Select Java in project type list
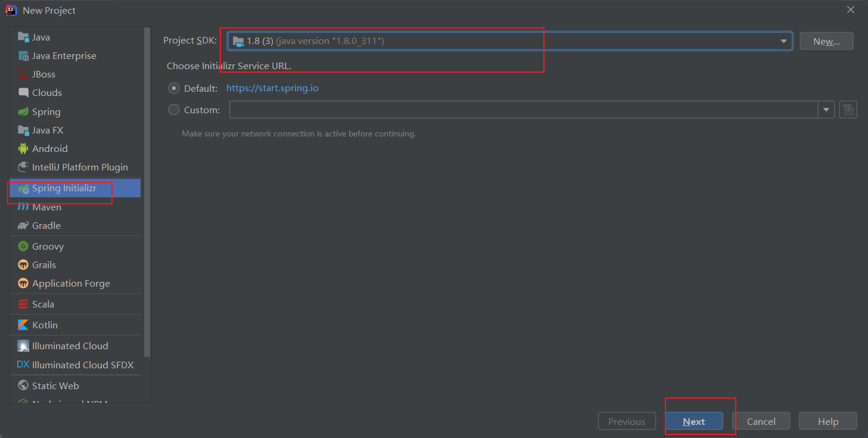 tap(75, 37)
